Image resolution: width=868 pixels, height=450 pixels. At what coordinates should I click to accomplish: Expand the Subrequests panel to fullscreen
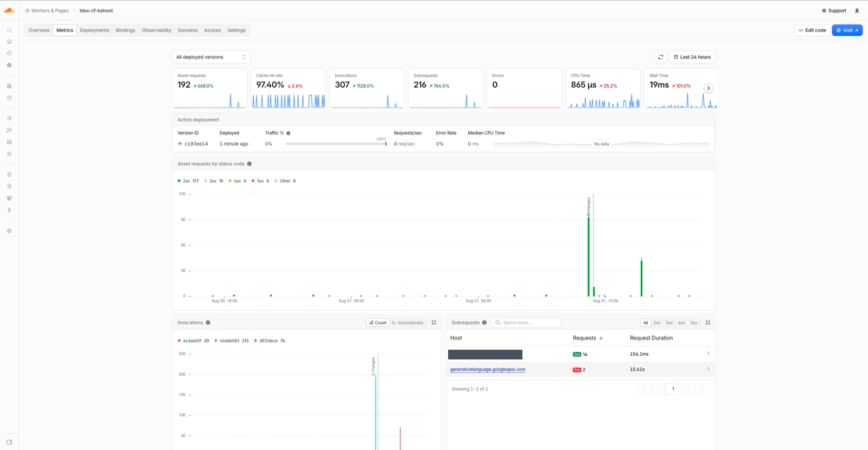[x=708, y=323]
